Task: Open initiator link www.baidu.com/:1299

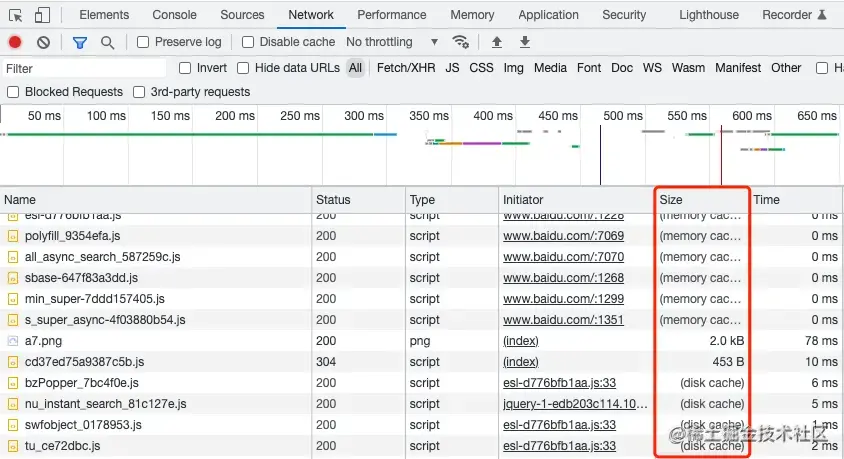Action: pyautogui.click(x=563, y=299)
